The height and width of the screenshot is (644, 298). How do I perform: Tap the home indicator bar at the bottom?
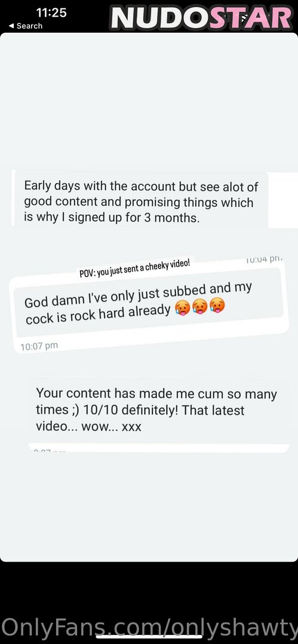pyautogui.click(x=149, y=637)
